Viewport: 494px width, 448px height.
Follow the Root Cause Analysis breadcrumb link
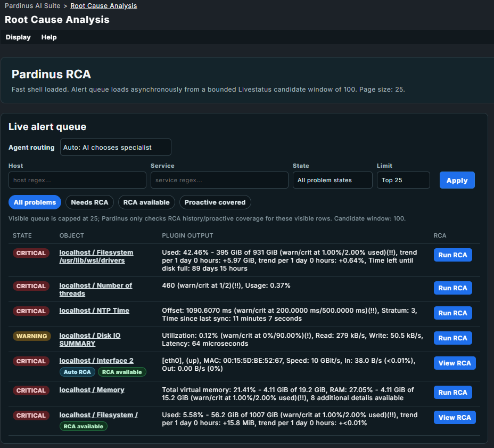103,6
